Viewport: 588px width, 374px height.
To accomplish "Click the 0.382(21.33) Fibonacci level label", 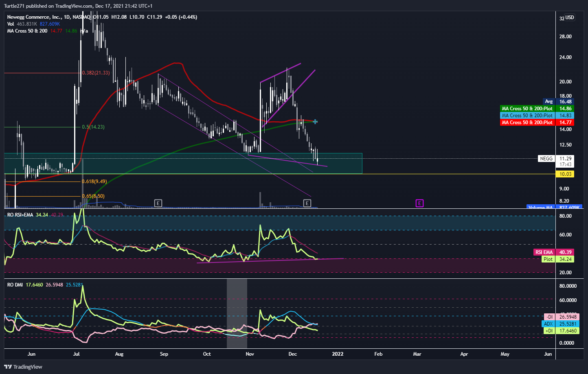I will click(96, 73).
